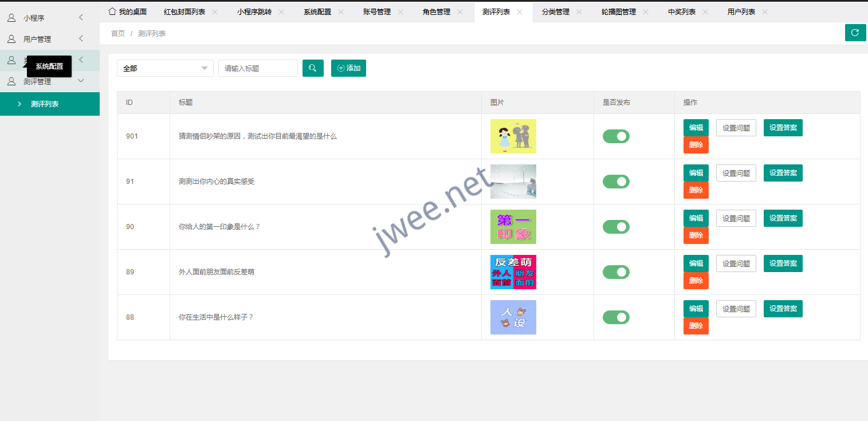Click the refresh icon button at top right

coord(855,33)
